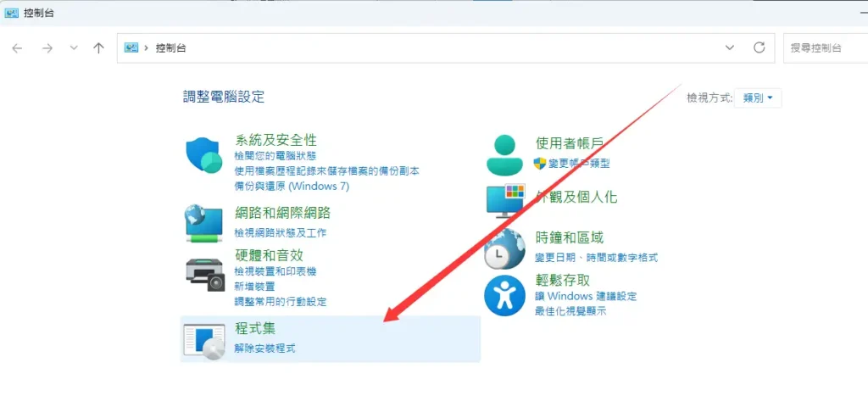Open the 使用者帳戶 person icon
The width and height of the screenshot is (868, 396).
point(504,155)
